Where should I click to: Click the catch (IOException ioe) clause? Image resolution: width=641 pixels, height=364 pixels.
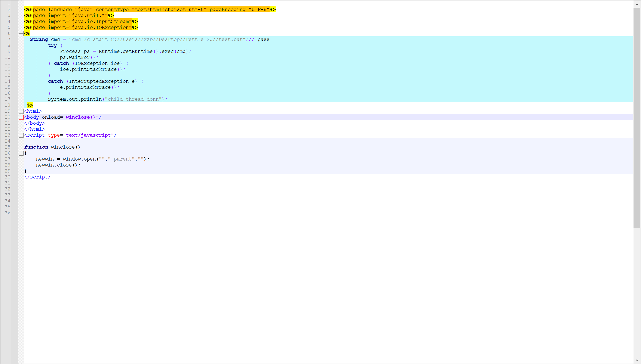(x=88, y=63)
